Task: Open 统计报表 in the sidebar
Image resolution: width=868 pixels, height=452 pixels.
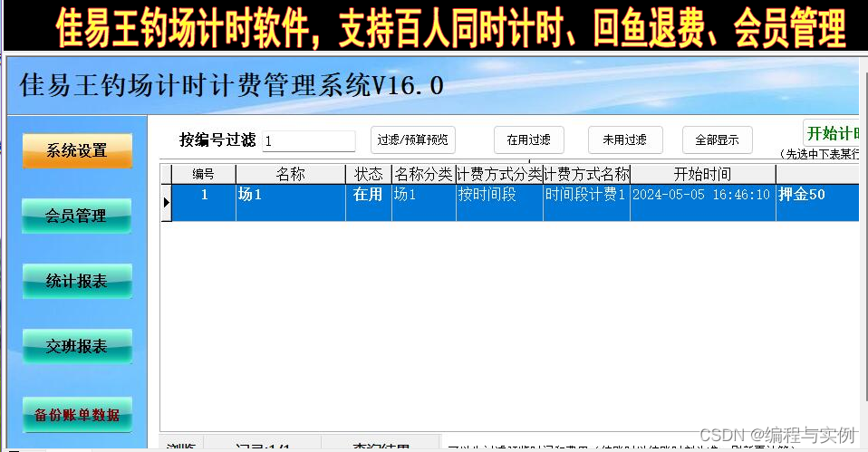Action: click(x=77, y=281)
